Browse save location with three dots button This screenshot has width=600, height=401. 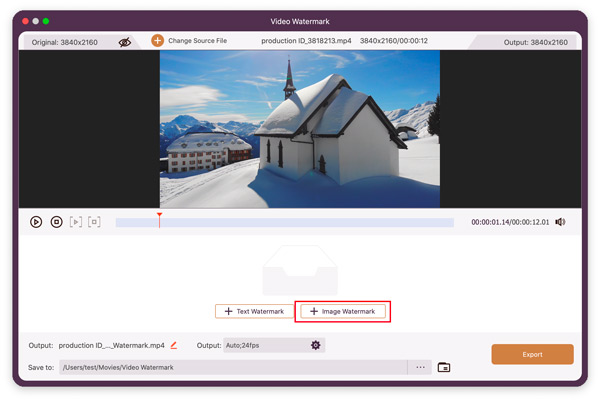pyautogui.click(x=420, y=367)
